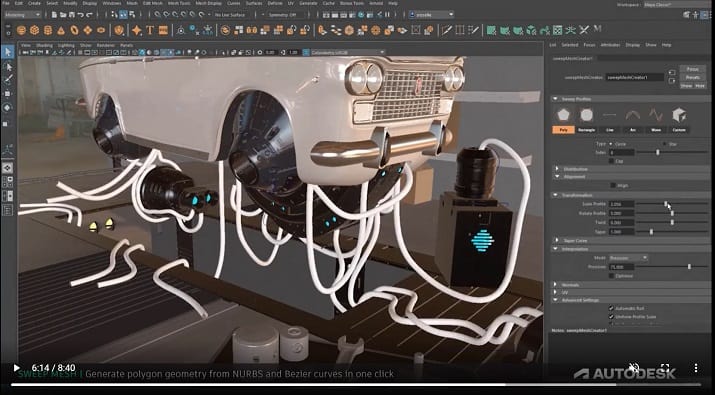This screenshot has width=715, height=395.
Task: Click the crossed tools shelf icon
Action: pos(584,31)
